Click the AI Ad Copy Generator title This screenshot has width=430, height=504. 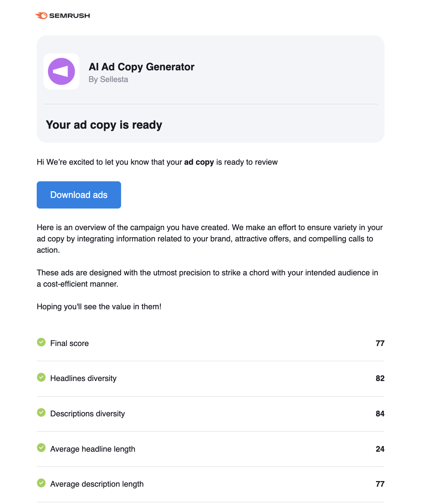click(x=142, y=67)
